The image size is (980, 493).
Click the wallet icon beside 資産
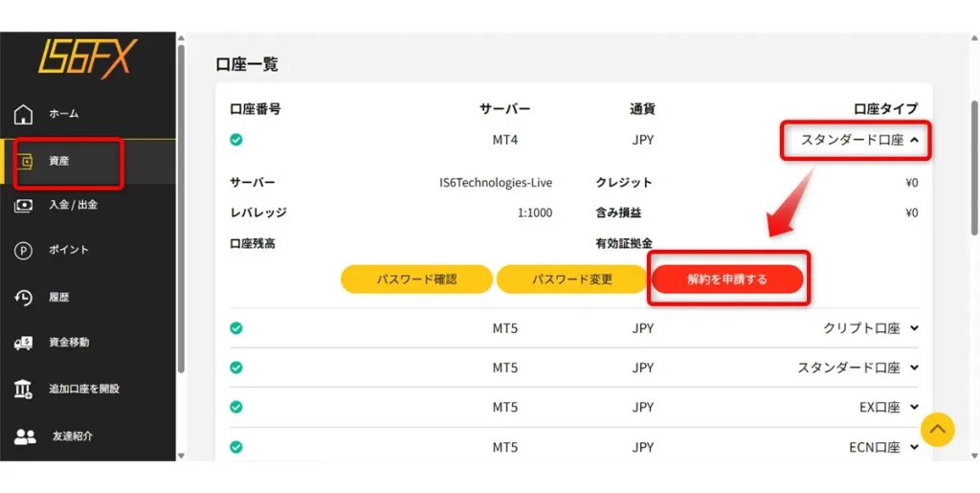click(24, 162)
